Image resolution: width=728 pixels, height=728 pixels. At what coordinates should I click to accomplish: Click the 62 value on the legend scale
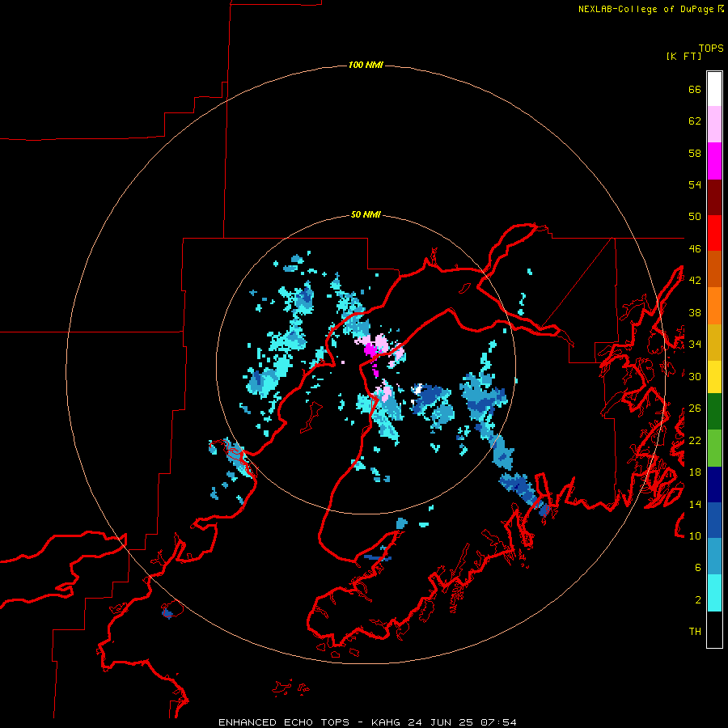tap(695, 121)
